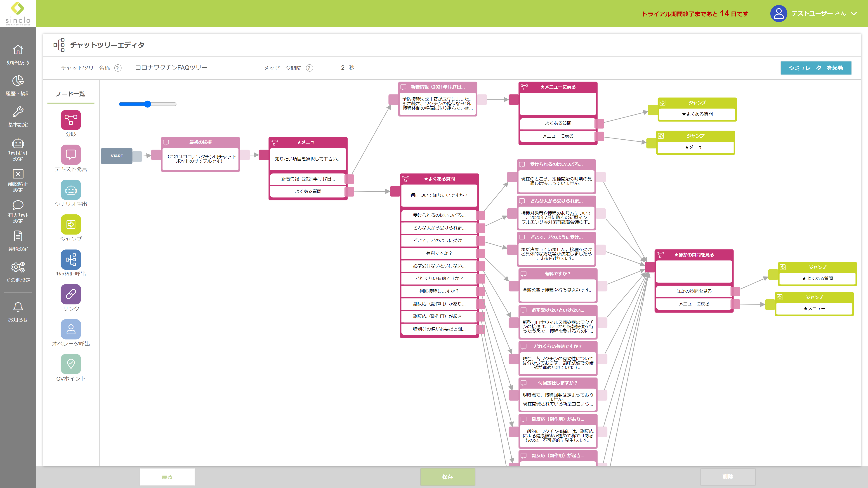Select the オペレータ呼出 operator node icon

(71, 329)
